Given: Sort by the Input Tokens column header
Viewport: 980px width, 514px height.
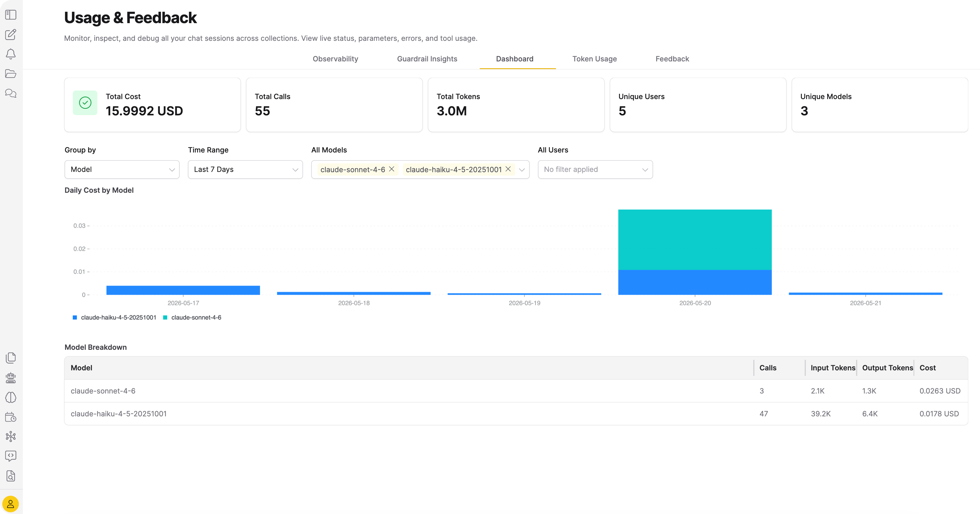Looking at the screenshot, I should [x=833, y=368].
